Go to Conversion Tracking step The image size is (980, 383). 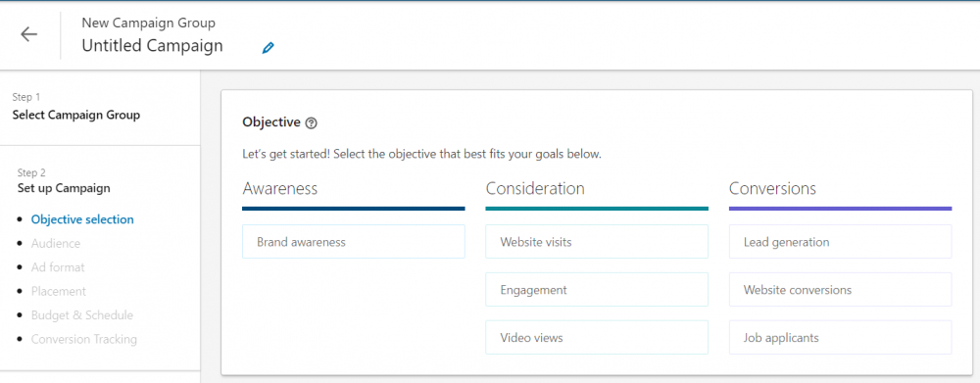coord(83,339)
